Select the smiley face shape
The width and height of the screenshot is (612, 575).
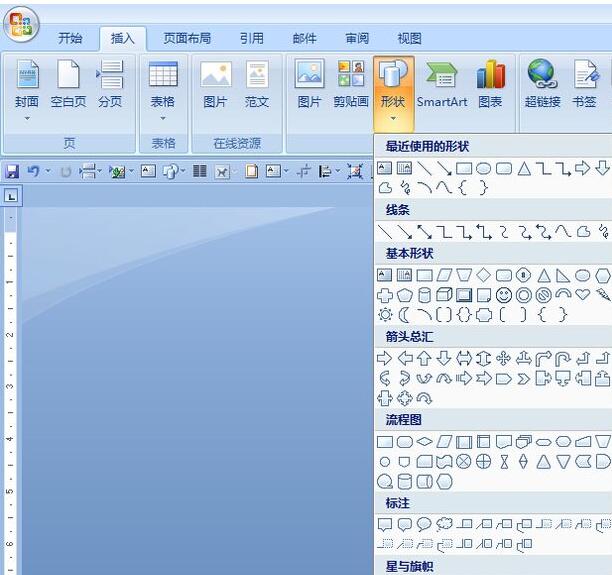coord(503,295)
